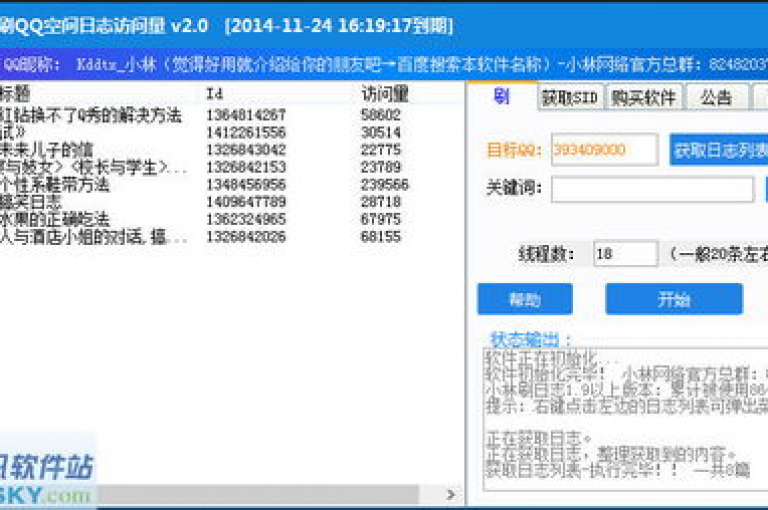Click Id value 1326842026

246,237
